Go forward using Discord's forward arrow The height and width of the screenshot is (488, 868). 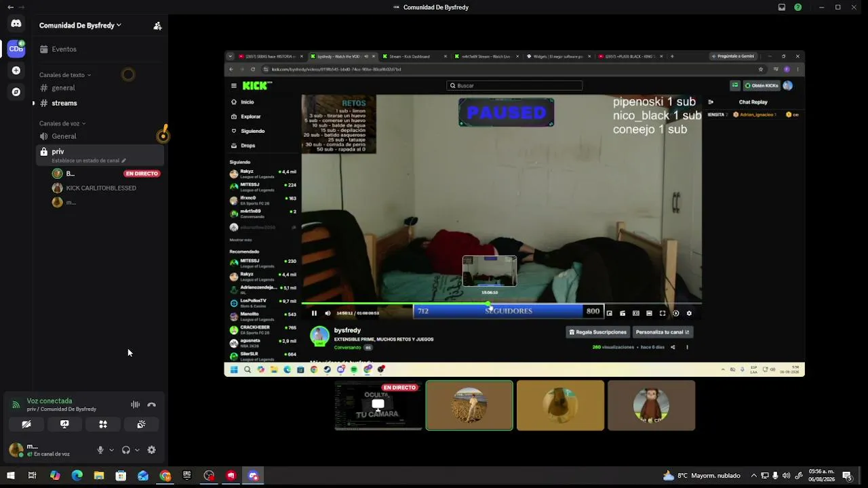pyautogui.click(x=22, y=7)
